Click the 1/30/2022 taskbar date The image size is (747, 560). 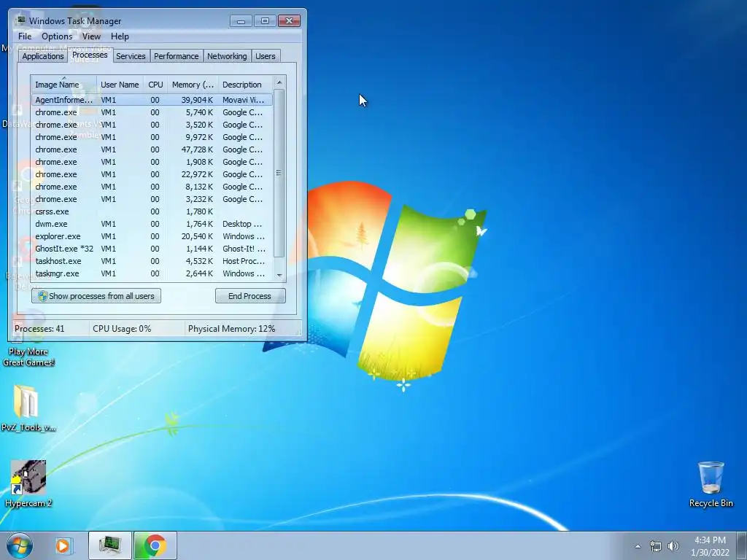pyautogui.click(x=710, y=553)
